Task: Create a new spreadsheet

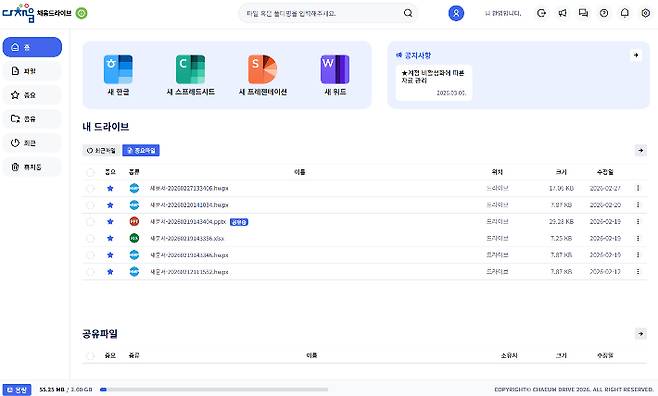Action: point(191,75)
